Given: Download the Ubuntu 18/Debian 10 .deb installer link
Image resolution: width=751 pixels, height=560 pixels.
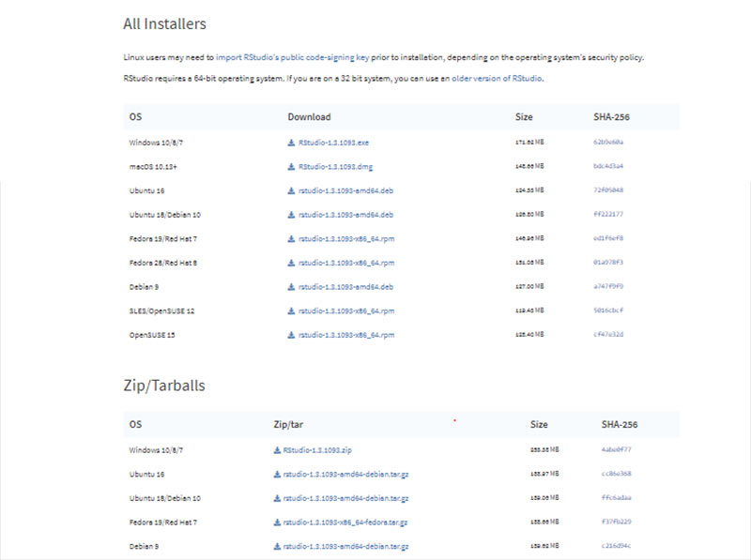Looking at the screenshot, I should tap(345, 215).
